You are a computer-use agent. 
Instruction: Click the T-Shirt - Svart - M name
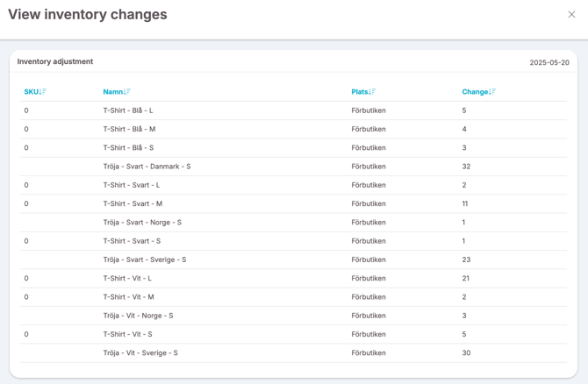pyautogui.click(x=133, y=204)
